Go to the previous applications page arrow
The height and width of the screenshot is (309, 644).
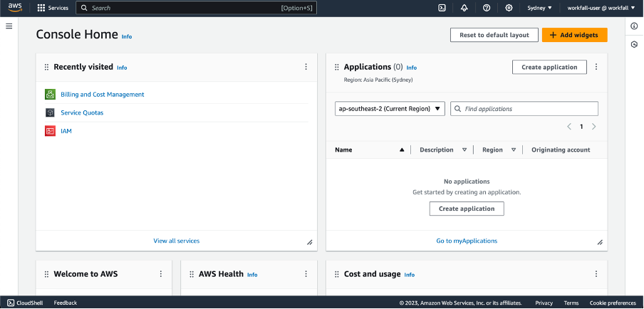(569, 127)
